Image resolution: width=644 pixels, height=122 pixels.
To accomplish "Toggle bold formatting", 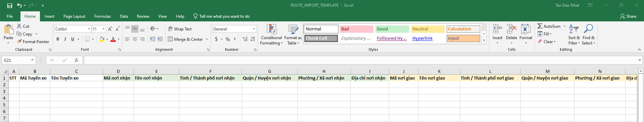I will pos(58,39).
